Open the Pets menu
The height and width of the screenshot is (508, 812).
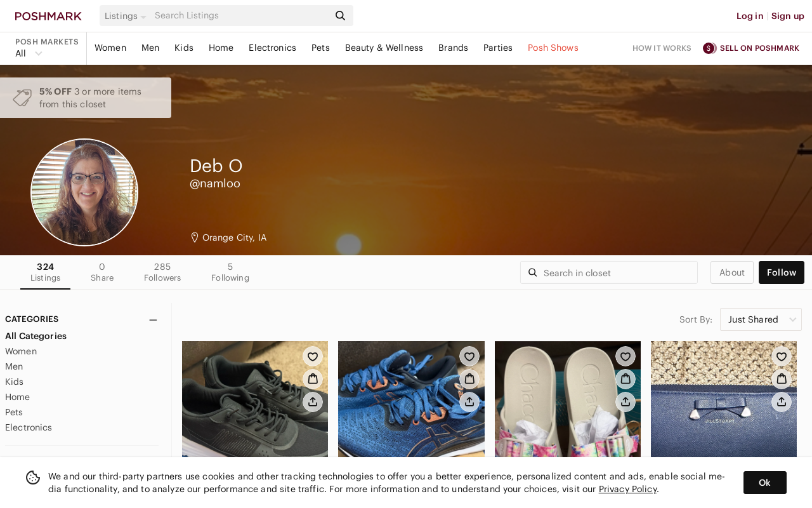coord(320,48)
